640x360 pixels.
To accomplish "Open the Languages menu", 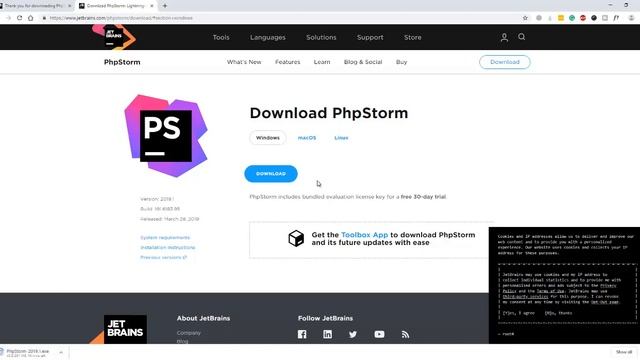I will click(268, 37).
